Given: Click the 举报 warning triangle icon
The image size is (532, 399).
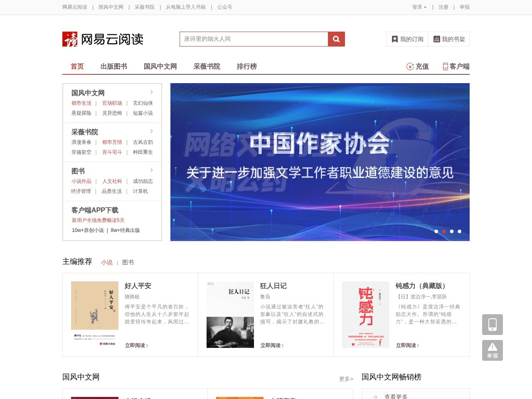Looking at the screenshot, I should (x=492, y=350).
